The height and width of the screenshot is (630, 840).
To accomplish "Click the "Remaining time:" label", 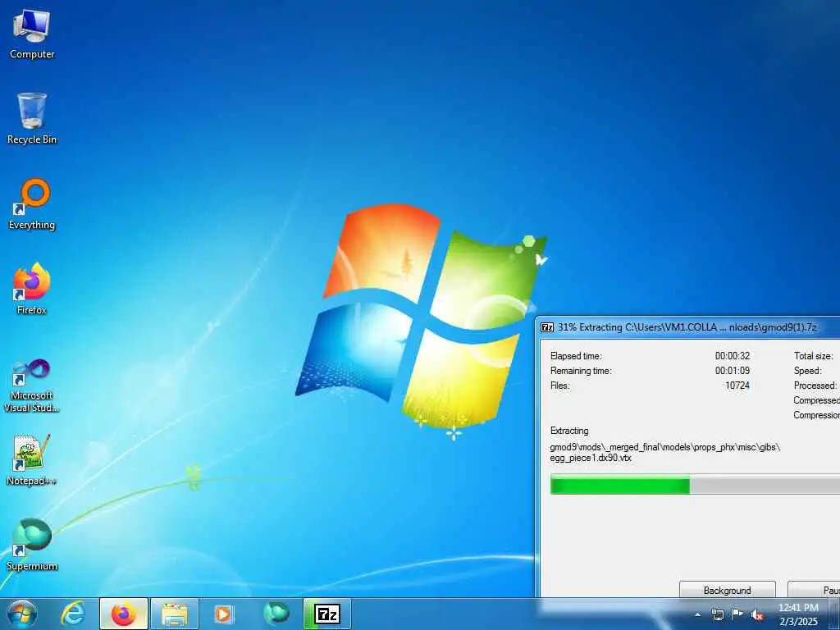I will pyautogui.click(x=581, y=371).
